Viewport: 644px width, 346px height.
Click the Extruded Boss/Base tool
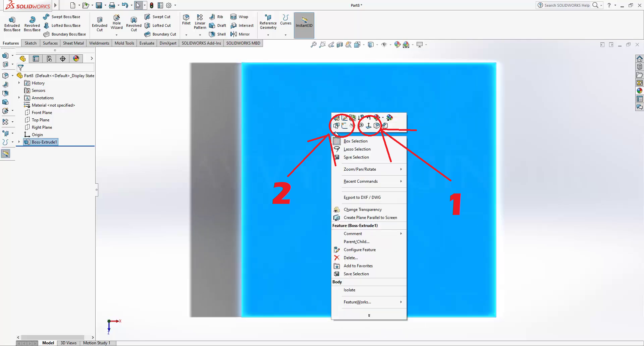[12, 24]
